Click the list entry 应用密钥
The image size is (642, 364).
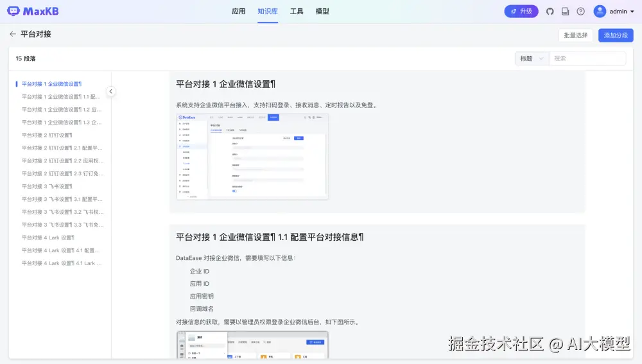coord(202,296)
